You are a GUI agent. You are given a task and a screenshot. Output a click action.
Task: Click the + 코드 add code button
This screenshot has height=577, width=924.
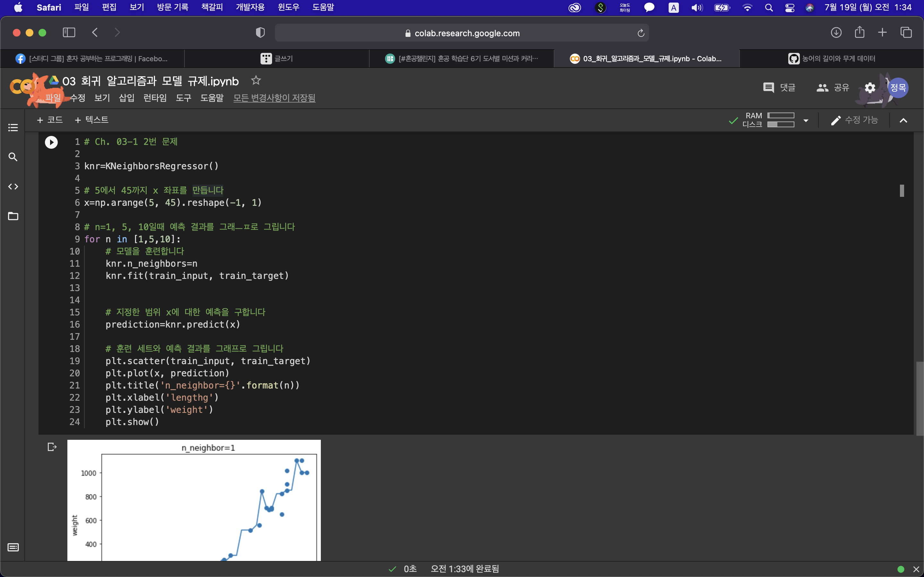50,120
